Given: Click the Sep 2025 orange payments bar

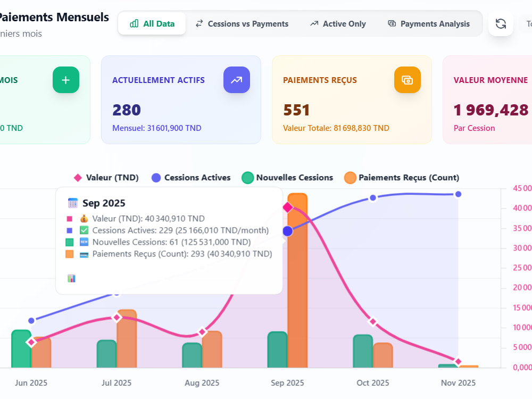Looking at the screenshot, I should click(297, 280).
